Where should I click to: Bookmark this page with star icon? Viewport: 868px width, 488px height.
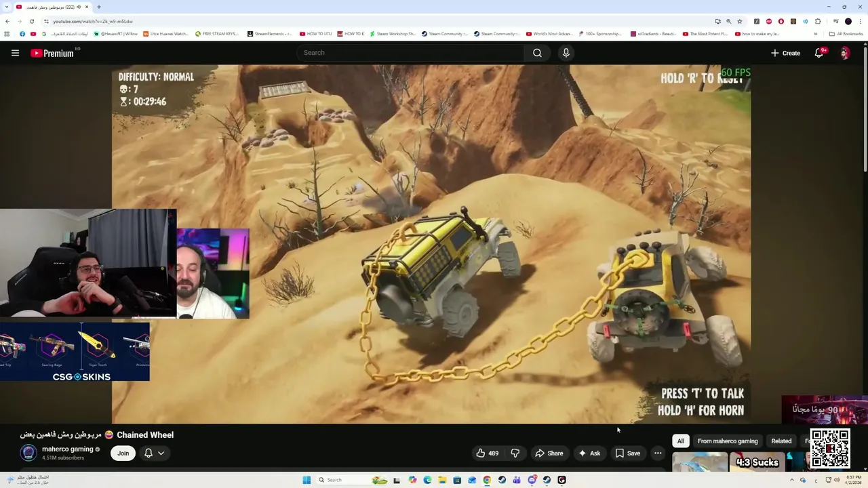(x=740, y=21)
